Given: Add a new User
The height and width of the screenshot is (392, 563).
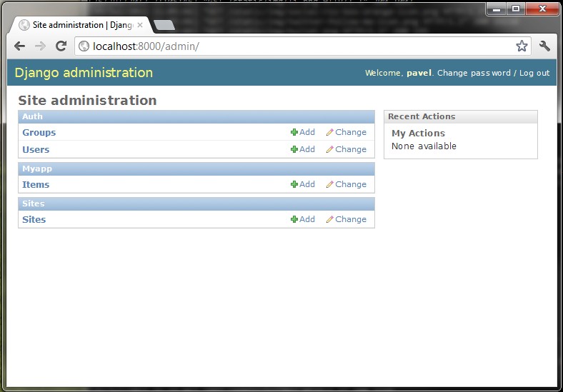Looking at the screenshot, I should 303,149.
